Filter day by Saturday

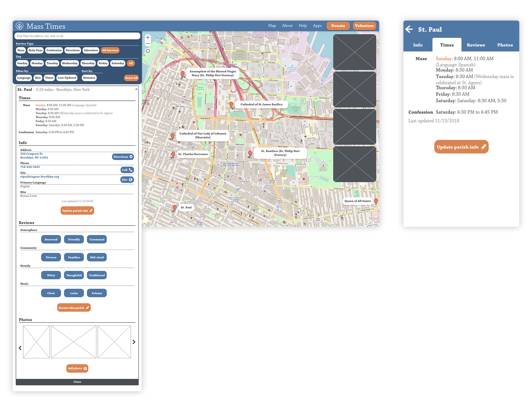point(118,63)
